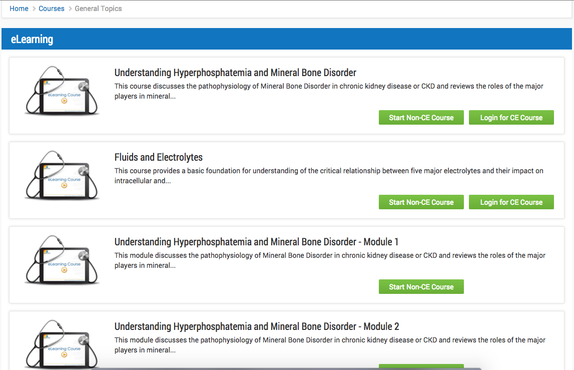This screenshot has height=370, width=574.
Task: Click the Fluids and Electrolytes course description text
Action: pos(329,176)
